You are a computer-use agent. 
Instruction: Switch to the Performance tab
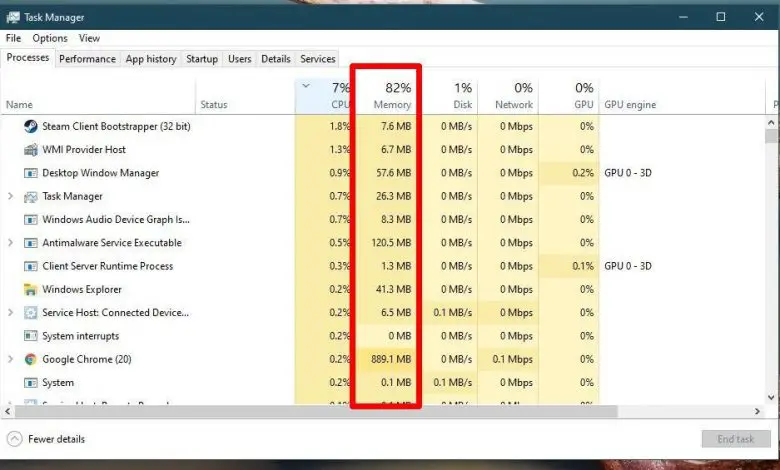[x=87, y=59]
